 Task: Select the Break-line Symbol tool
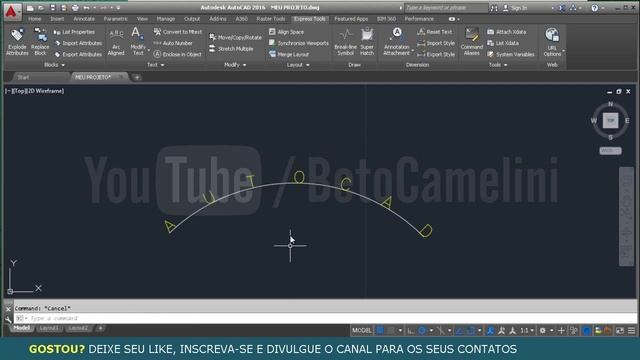(345, 42)
